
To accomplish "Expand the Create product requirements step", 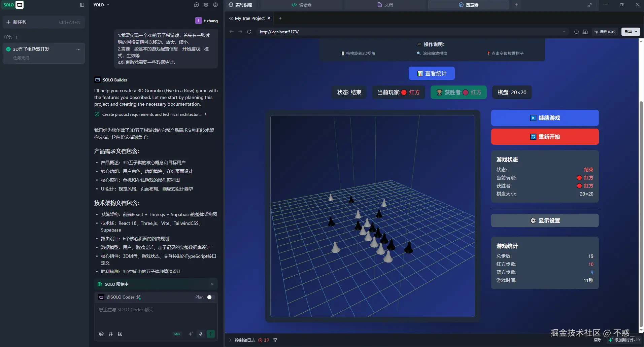I will pyautogui.click(x=206, y=114).
